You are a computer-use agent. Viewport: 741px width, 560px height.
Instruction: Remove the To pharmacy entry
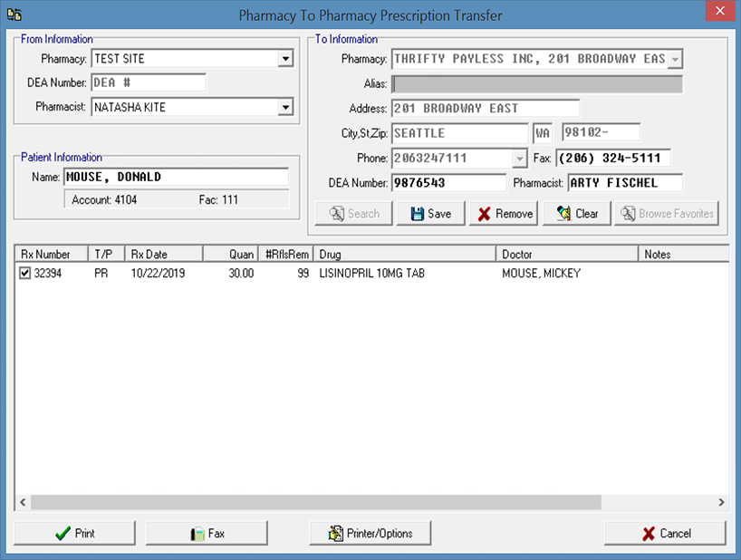coord(505,214)
